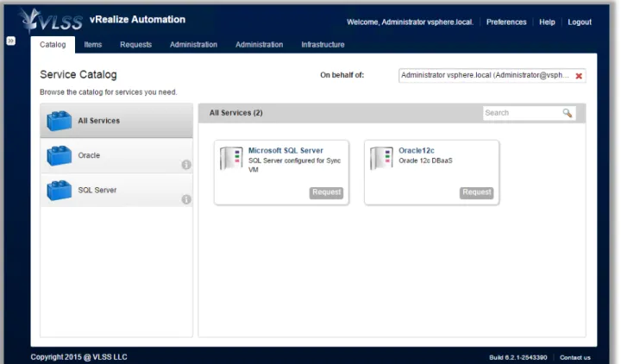This screenshot has height=364, width=621.
Task: Click the On behalf of user field
Action: (x=492, y=75)
